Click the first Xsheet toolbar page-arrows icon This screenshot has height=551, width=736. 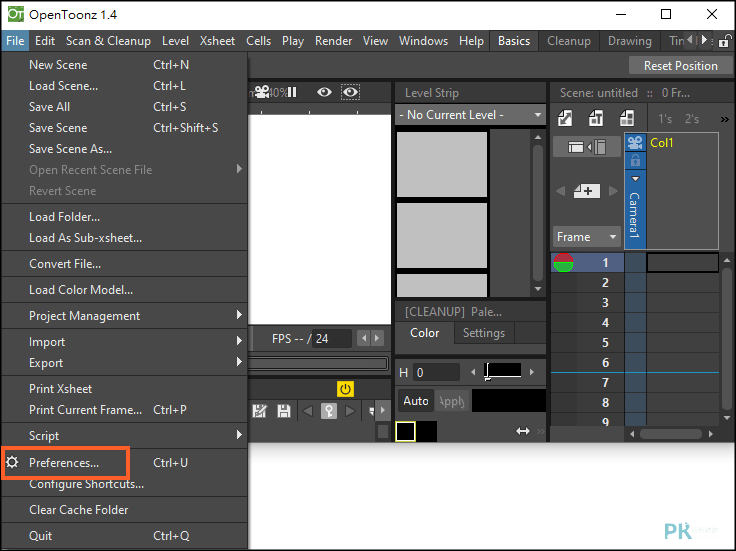click(565, 118)
